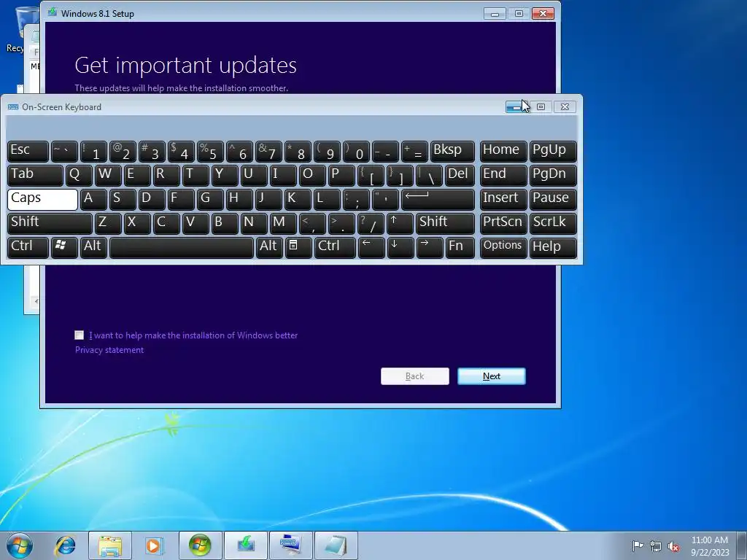The height and width of the screenshot is (560, 747).
Task: Click the muted volume tray icon
Action: [x=673, y=545]
